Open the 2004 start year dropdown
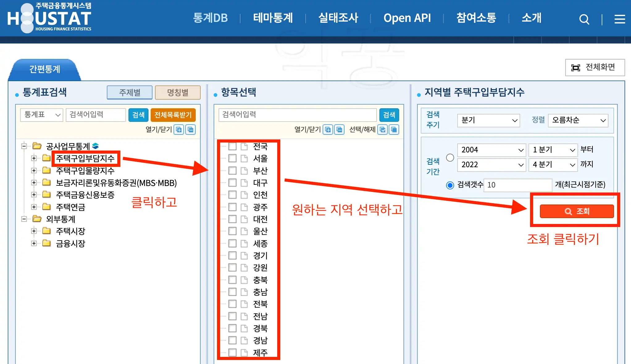 491,150
